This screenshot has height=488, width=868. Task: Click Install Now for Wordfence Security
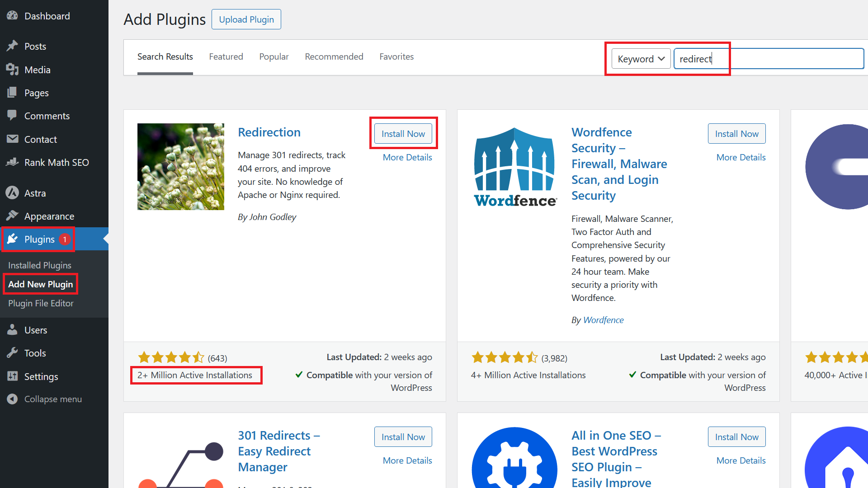736,133
